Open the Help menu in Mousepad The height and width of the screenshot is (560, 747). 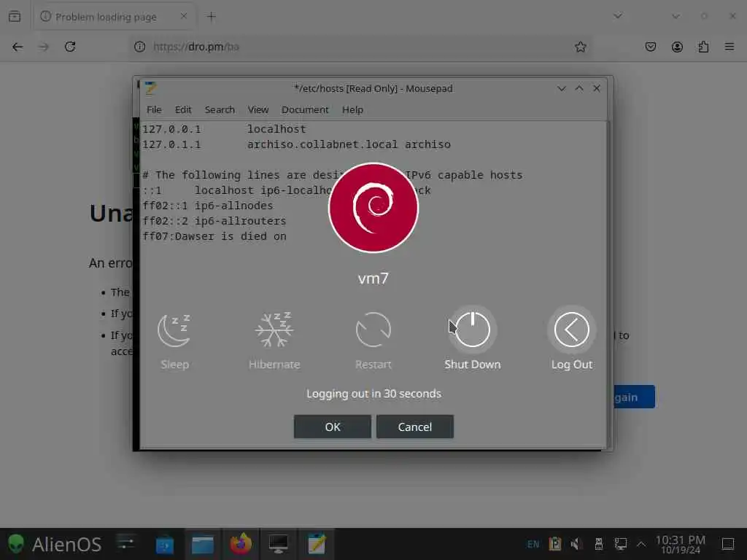(352, 109)
